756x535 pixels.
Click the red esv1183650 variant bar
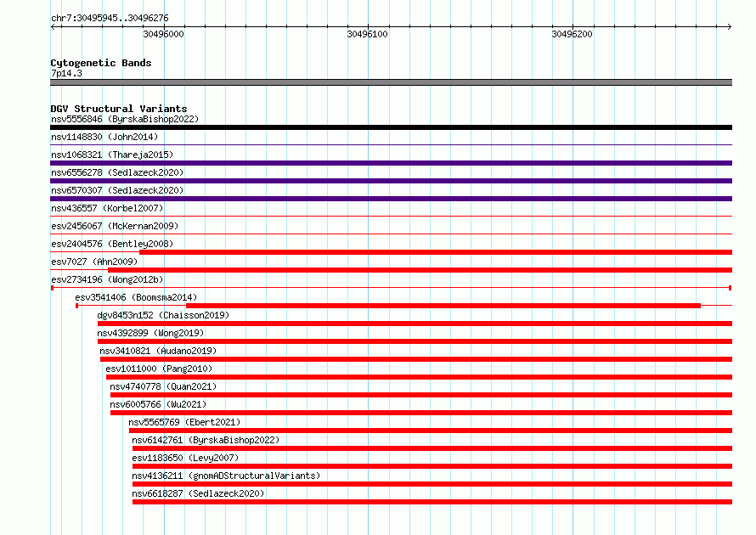coord(432,466)
